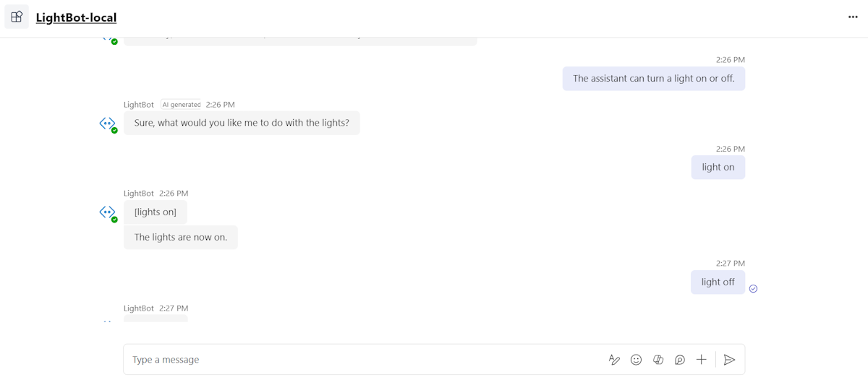The height and width of the screenshot is (380, 868).
Task: Open the emoji picker
Action: tap(636, 360)
